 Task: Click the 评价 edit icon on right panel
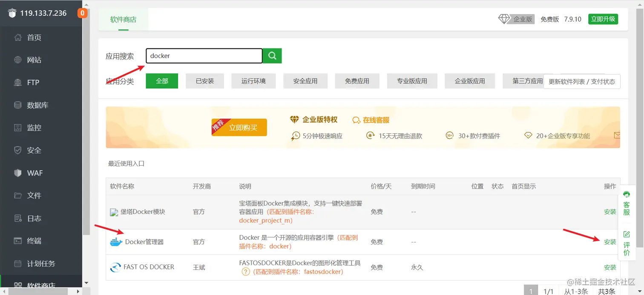(627, 235)
